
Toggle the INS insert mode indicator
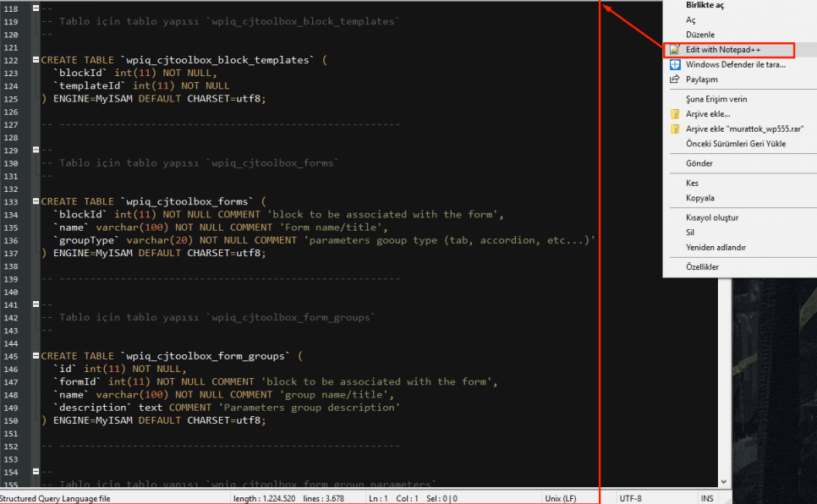point(706,499)
